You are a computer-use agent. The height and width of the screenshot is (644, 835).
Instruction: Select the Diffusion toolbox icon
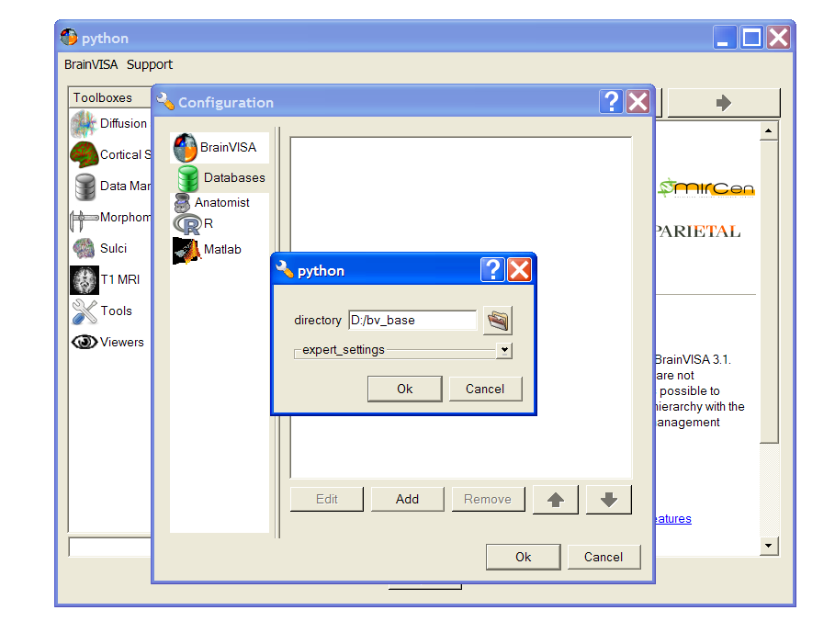pos(84,123)
